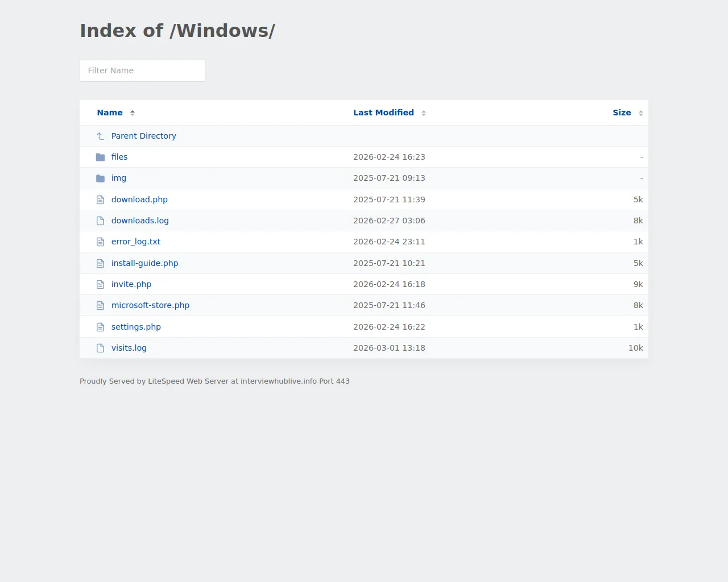The image size is (728, 582).
Task: Click the 5k size of install-guide.php
Action: (x=638, y=263)
